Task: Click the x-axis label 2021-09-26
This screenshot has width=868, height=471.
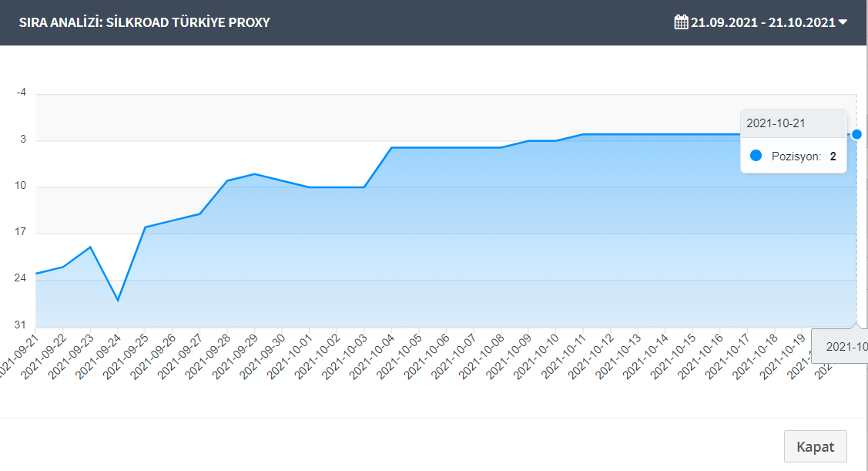Action: tap(152, 355)
